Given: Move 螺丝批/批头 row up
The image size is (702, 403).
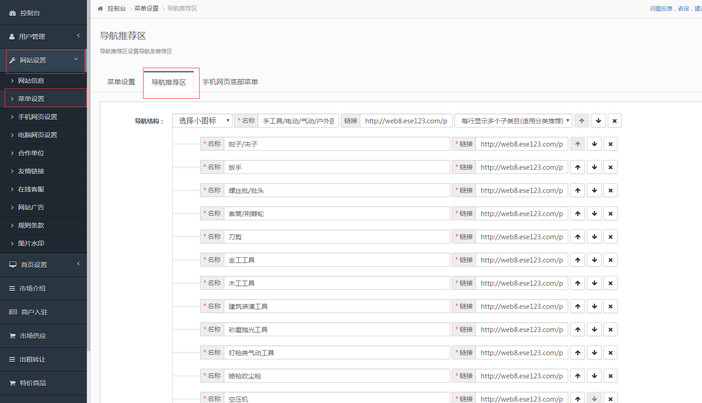Looking at the screenshot, I should pyautogui.click(x=577, y=190).
